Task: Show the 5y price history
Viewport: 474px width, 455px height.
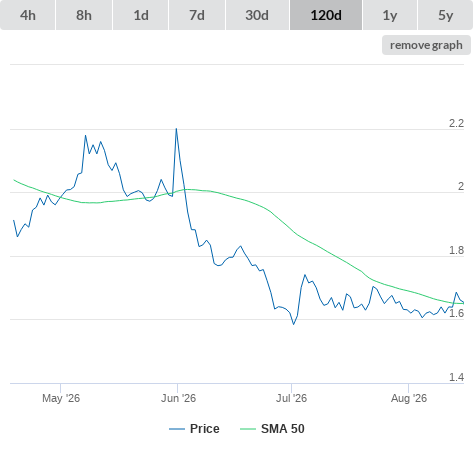Action: click(445, 15)
